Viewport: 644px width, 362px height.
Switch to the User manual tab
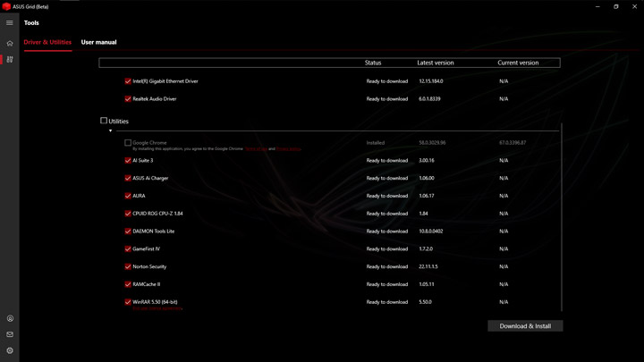point(98,42)
